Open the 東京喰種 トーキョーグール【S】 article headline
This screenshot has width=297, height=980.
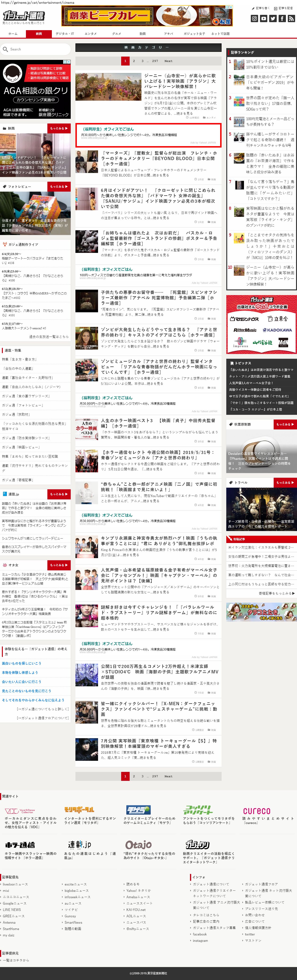[159, 743]
